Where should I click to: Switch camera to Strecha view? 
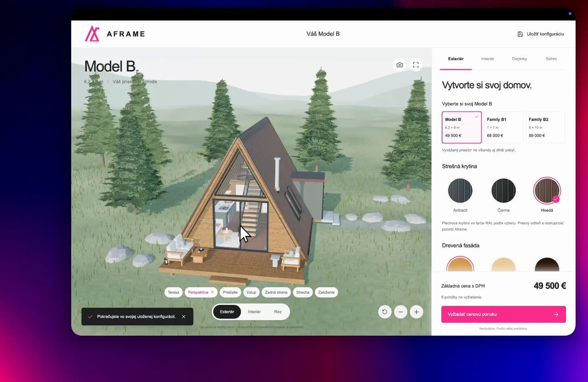click(303, 292)
